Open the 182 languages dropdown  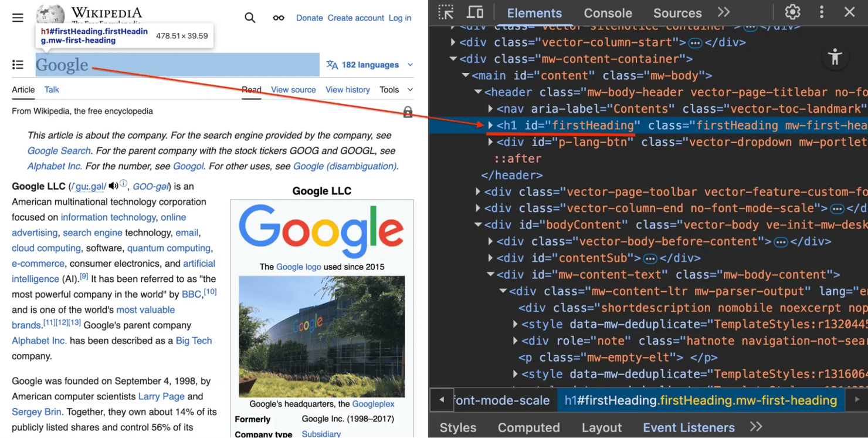(370, 65)
